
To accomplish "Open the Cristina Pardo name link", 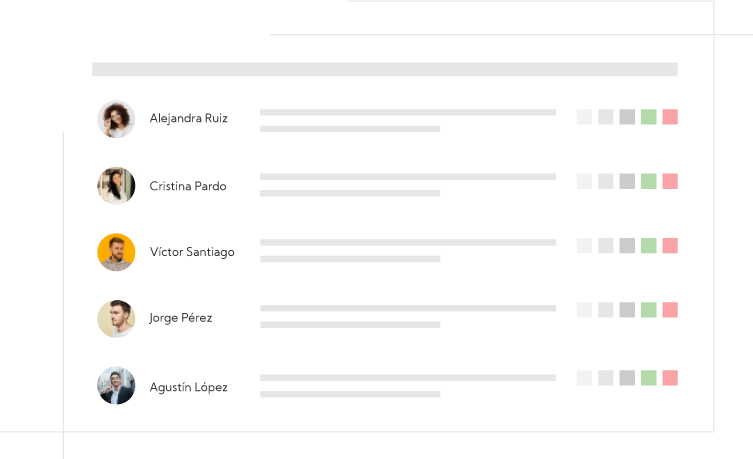I will (x=188, y=186).
